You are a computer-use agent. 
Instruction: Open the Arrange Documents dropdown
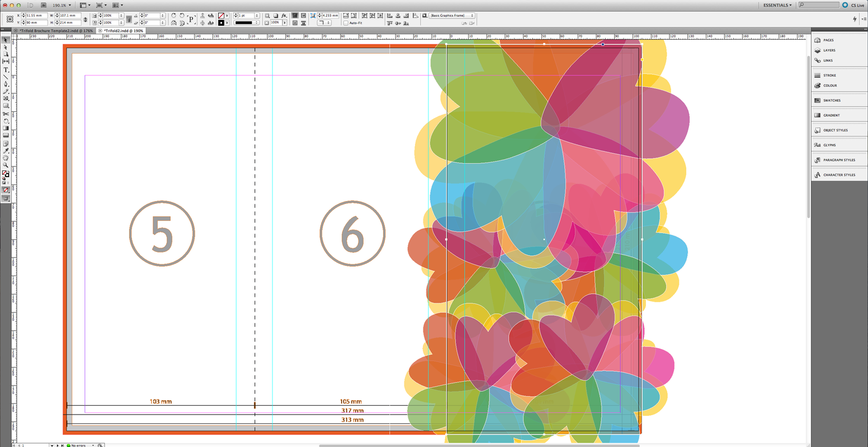click(x=117, y=5)
